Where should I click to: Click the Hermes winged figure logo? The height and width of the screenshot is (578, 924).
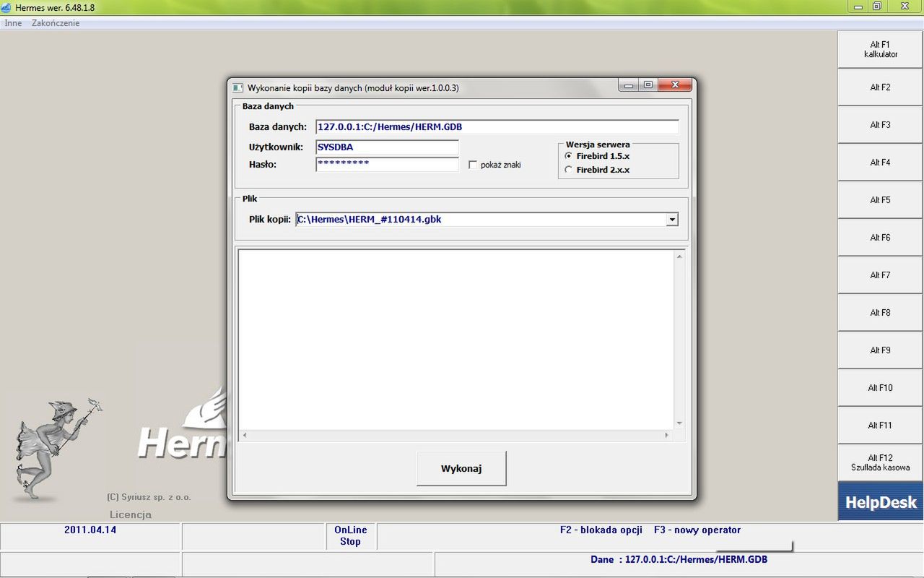[x=59, y=449]
